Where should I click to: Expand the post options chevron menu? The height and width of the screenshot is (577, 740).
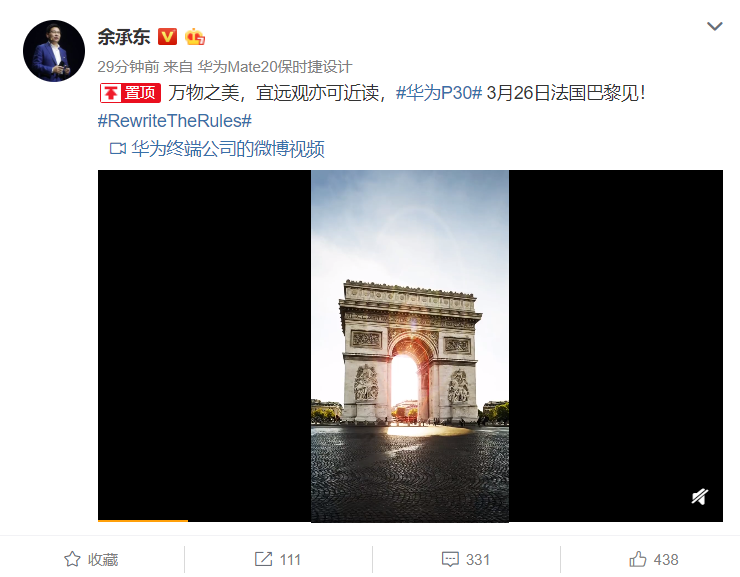tap(715, 26)
